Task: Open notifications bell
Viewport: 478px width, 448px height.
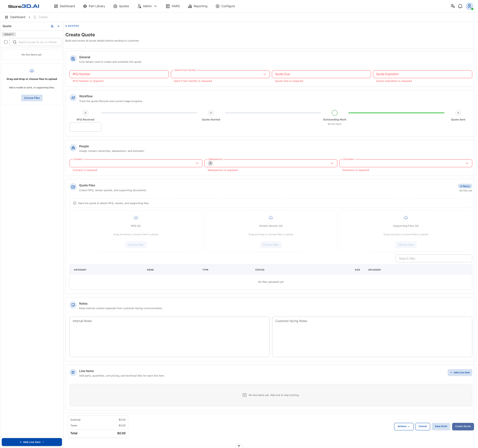Action: 460,6
